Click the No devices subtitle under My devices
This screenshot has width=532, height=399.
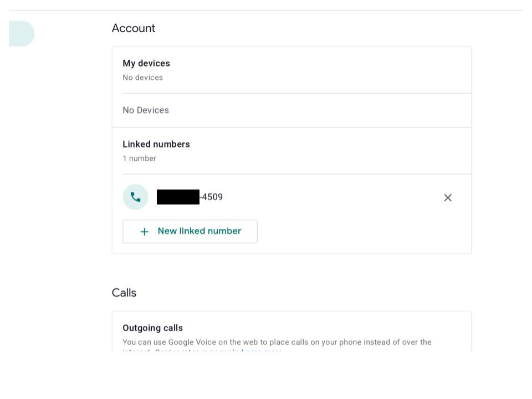pos(143,78)
